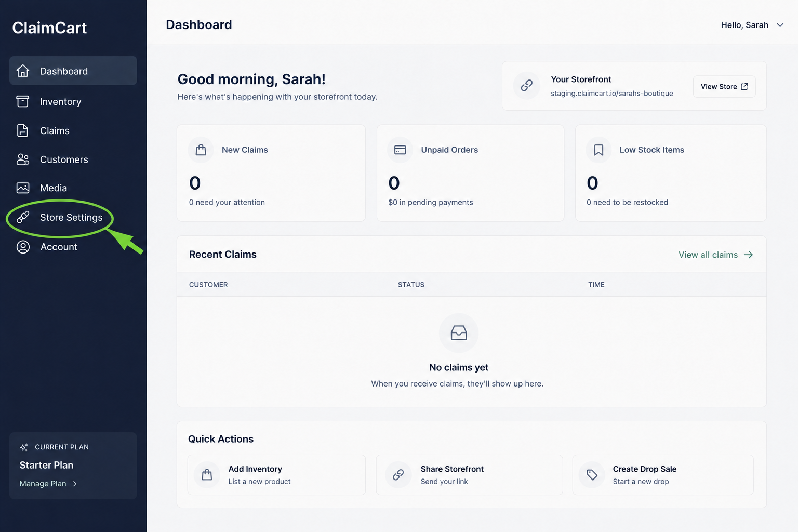Click the Customers people icon in sidebar
The height and width of the screenshot is (532, 798).
(x=23, y=159)
